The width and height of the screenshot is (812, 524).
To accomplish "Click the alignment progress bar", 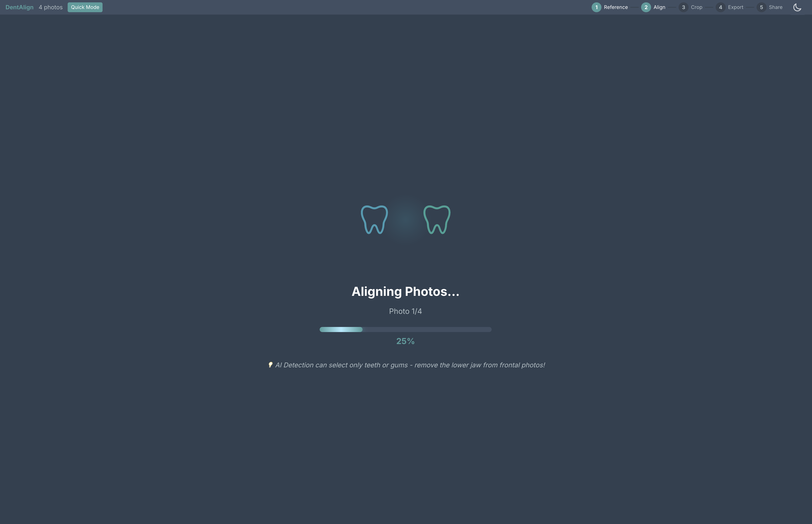I will coord(405,329).
